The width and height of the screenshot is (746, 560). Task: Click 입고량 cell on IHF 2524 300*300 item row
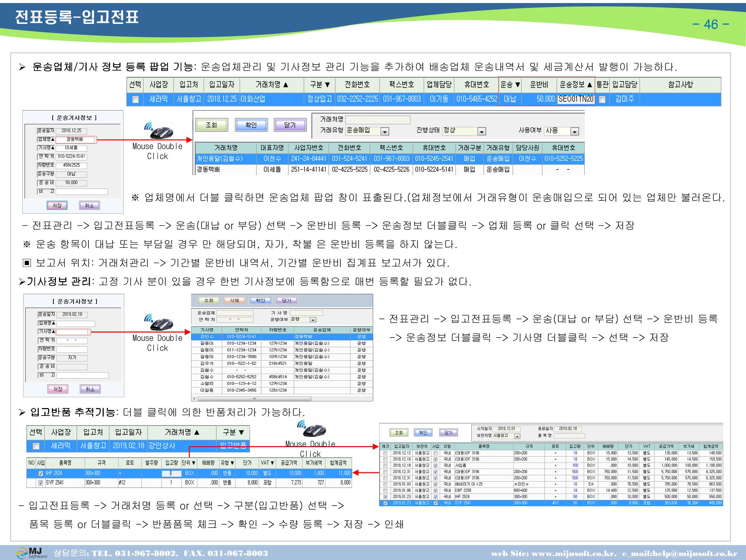tap(171, 473)
